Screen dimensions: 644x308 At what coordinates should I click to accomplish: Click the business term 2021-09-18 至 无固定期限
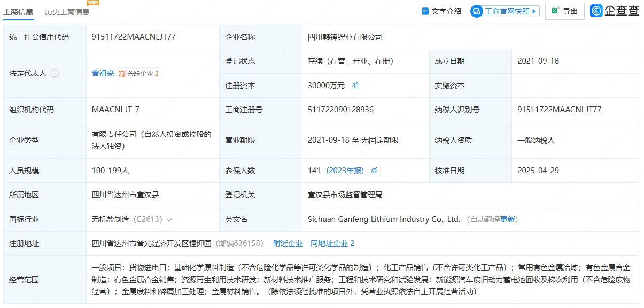click(x=353, y=140)
